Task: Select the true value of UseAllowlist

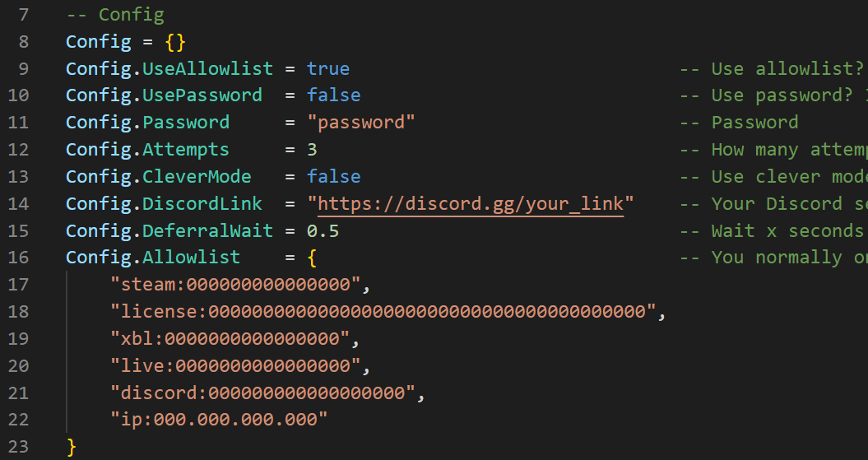Action: click(x=328, y=68)
